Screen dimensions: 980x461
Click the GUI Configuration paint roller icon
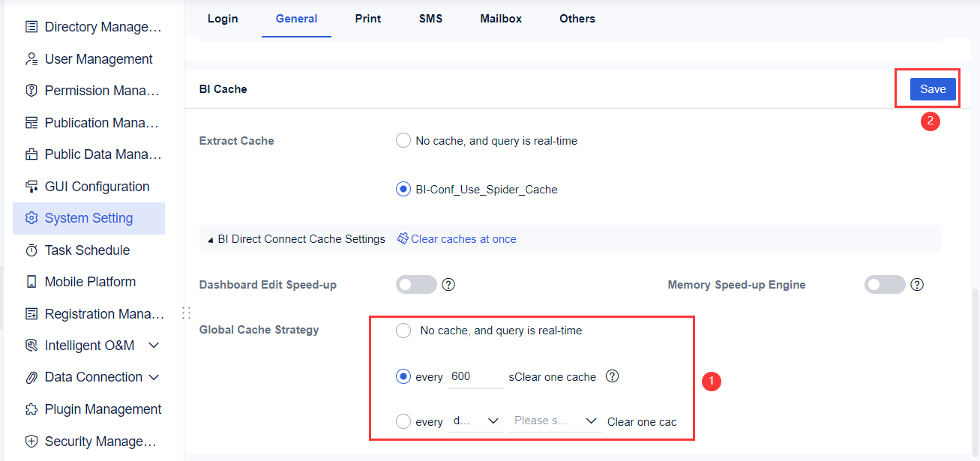(x=31, y=187)
